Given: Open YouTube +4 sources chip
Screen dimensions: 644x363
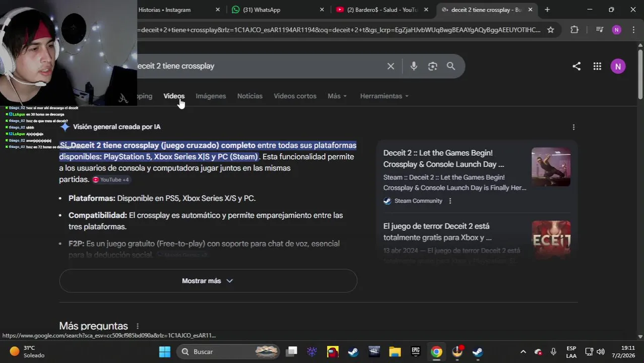Looking at the screenshot, I should pos(111,179).
